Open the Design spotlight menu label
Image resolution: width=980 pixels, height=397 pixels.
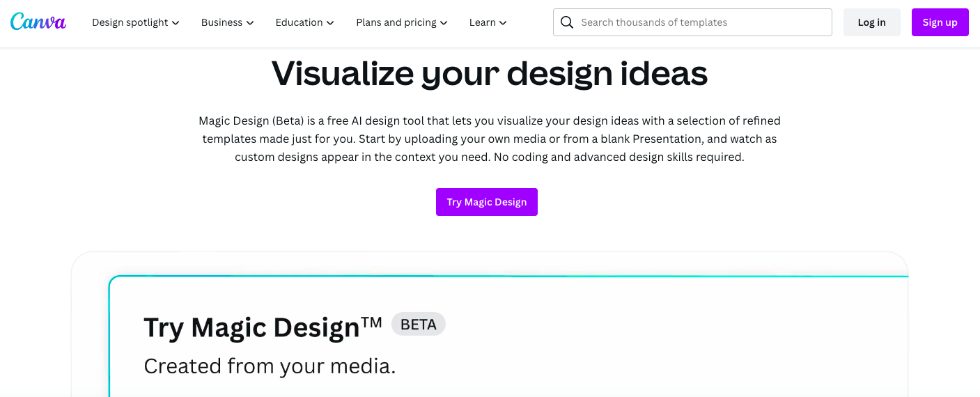click(130, 22)
